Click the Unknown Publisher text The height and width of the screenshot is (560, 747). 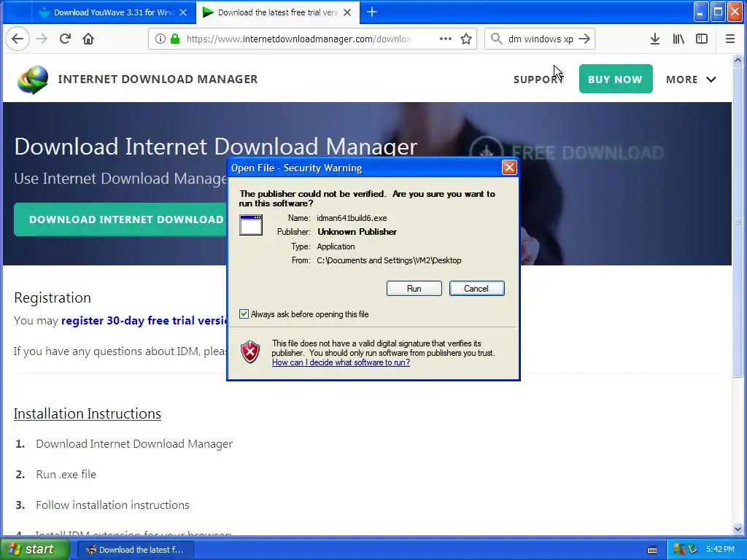tap(357, 232)
